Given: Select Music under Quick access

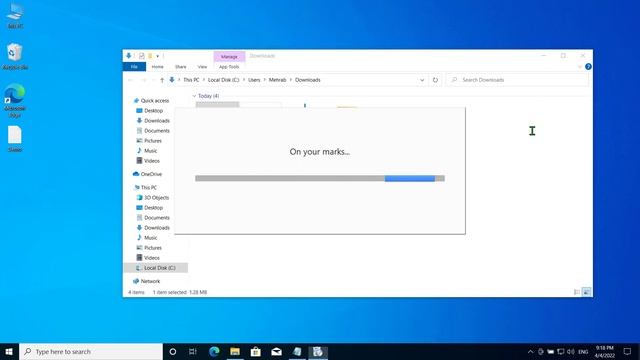Looking at the screenshot, I should coord(147,151).
